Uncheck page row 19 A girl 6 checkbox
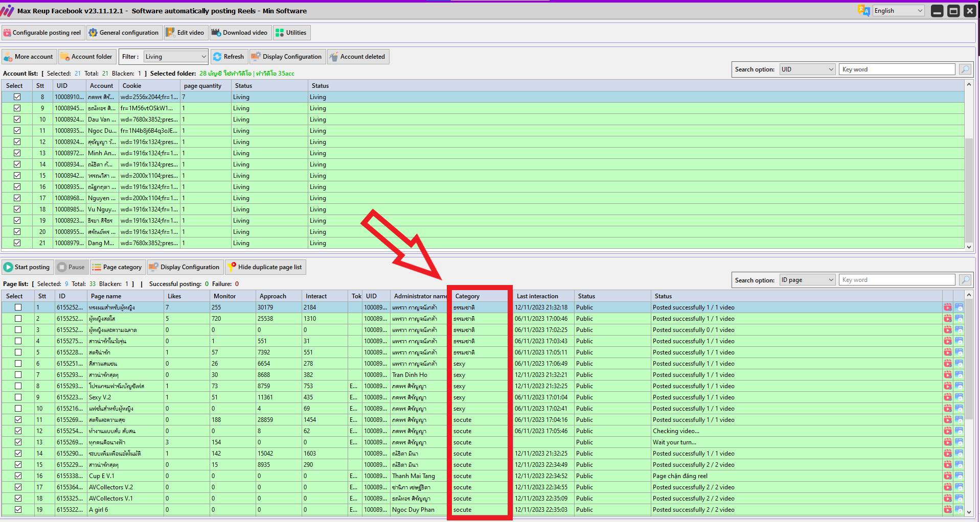Image resolution: width=980 pixels, height=522 pixels. [x=18, y=510]
